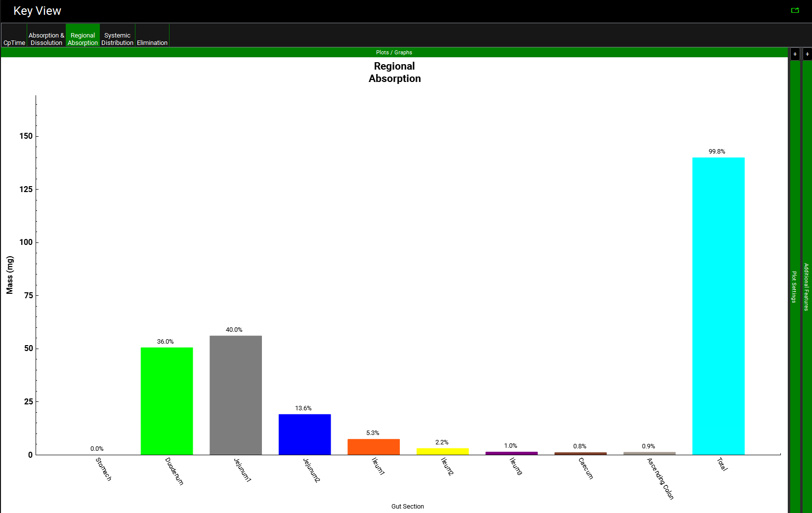Click the Plots / Graphs header bar
812x513 pixels.
(394, 52)
